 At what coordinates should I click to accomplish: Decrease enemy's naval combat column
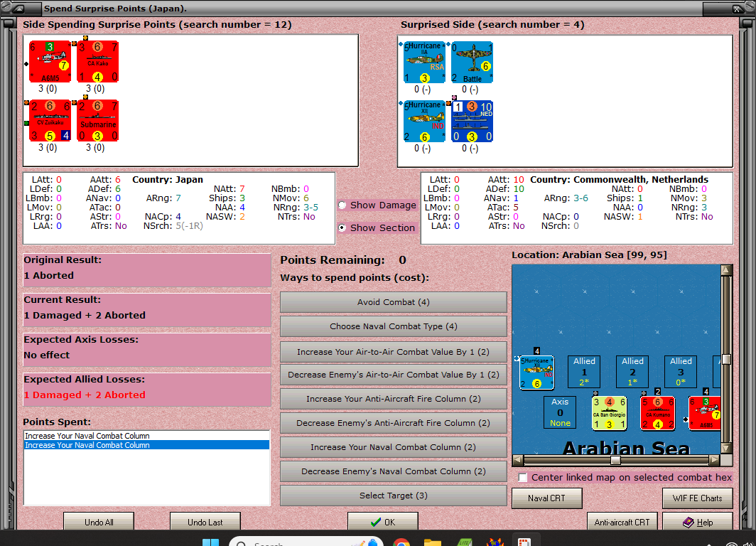tap(394, 471)
